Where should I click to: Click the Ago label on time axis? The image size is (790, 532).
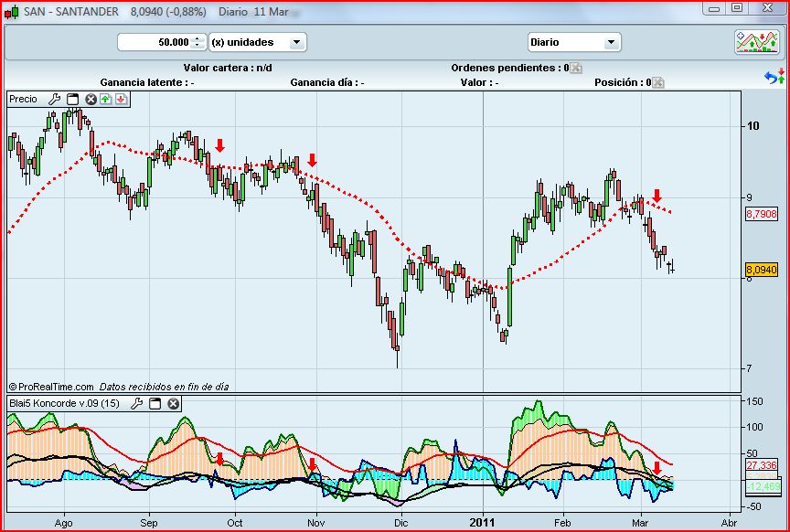[x=63, y=523]
